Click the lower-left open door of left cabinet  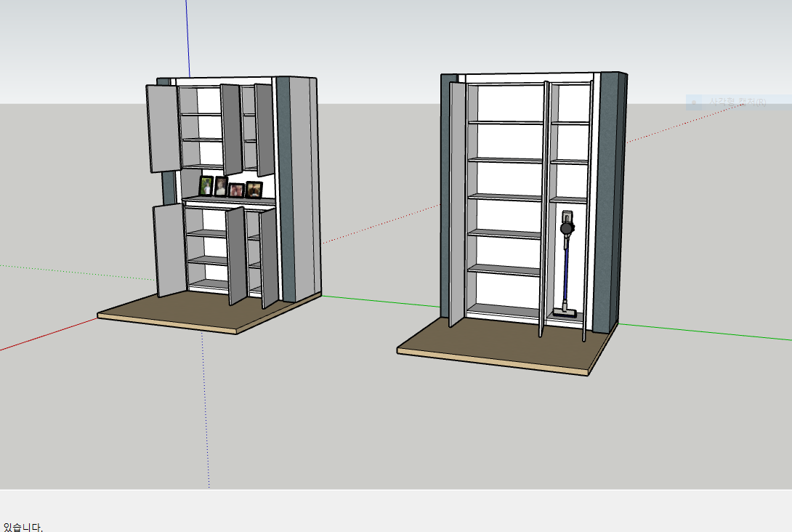click(x=170, y=249)
